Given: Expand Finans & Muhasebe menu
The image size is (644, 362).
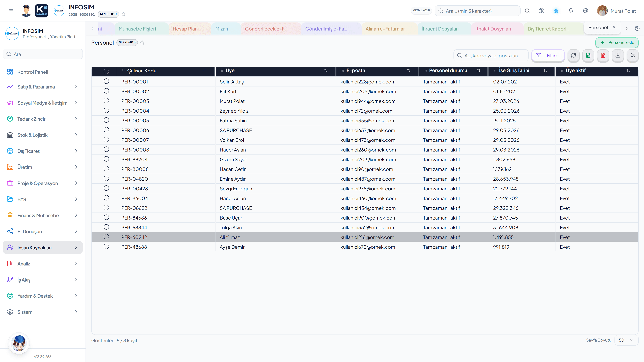Looking at the screenshot, I should click(42, 215).
